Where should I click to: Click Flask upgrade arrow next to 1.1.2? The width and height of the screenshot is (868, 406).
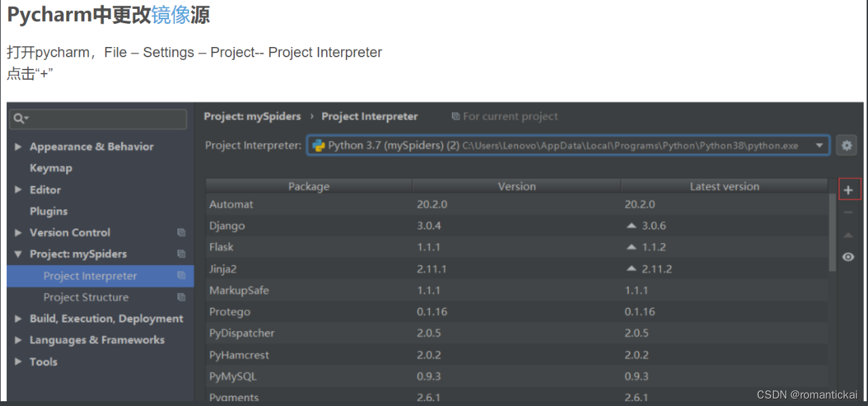point(631,247)
